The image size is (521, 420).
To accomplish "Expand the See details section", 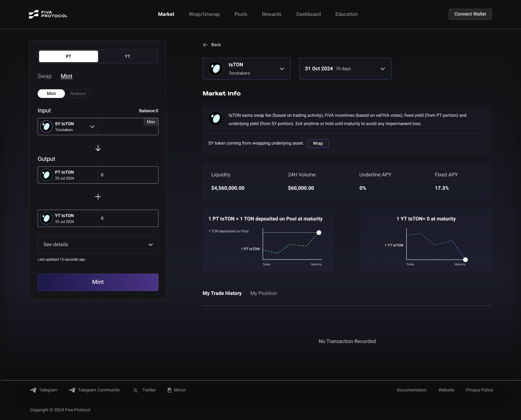I will (x=98, y=245).
